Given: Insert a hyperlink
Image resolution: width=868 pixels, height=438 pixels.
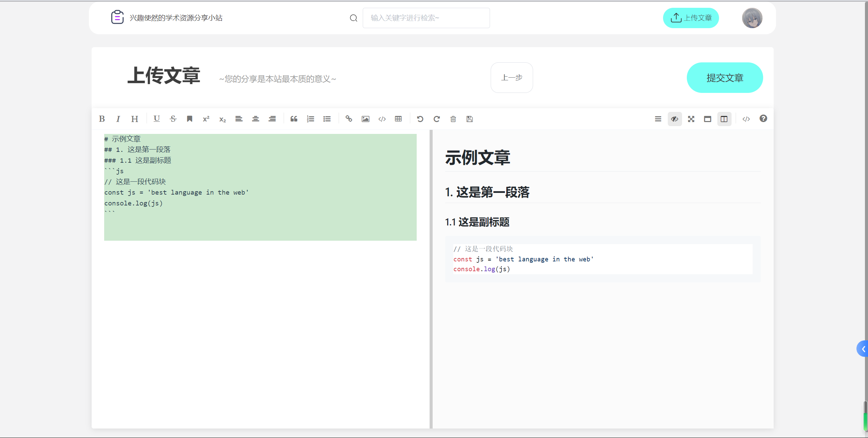Looking at the screenshot, I should (349, 119).
